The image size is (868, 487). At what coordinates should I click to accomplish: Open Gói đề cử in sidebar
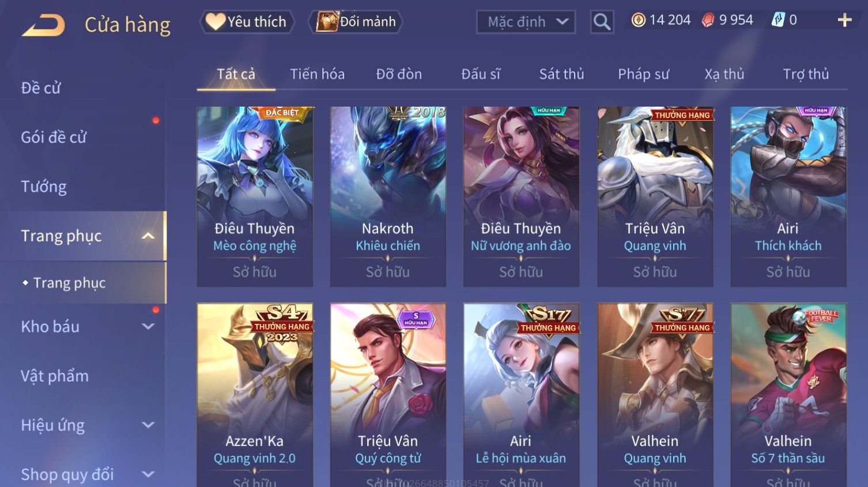[54, 137]
